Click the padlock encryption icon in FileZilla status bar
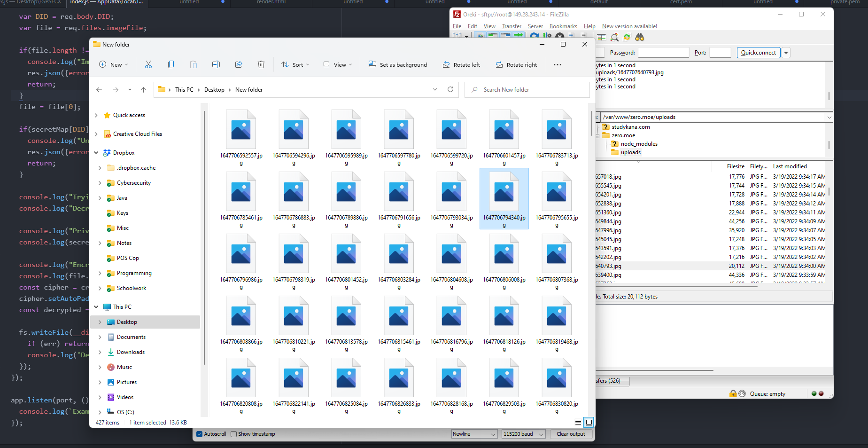Viewport: 868px width, 448px height. coord(733,393)
